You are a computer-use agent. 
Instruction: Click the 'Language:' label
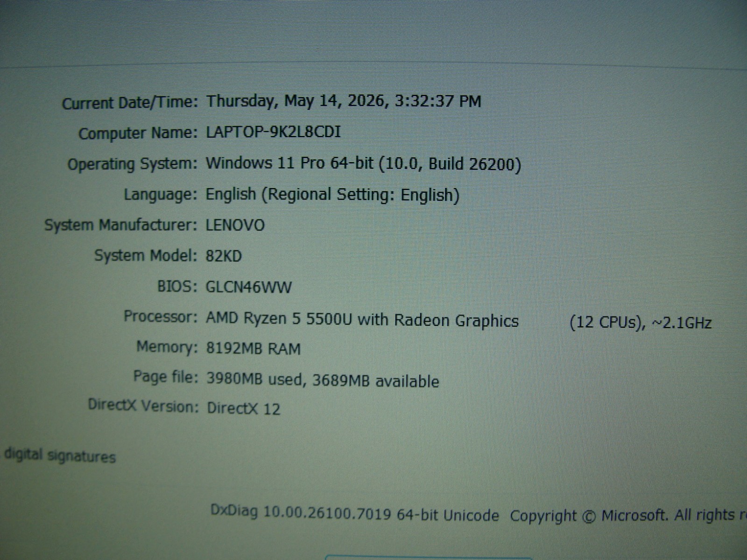click(161, 195)
